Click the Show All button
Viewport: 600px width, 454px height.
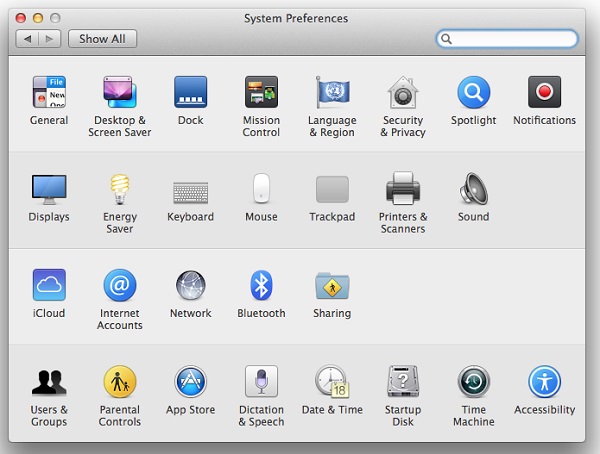102,39
